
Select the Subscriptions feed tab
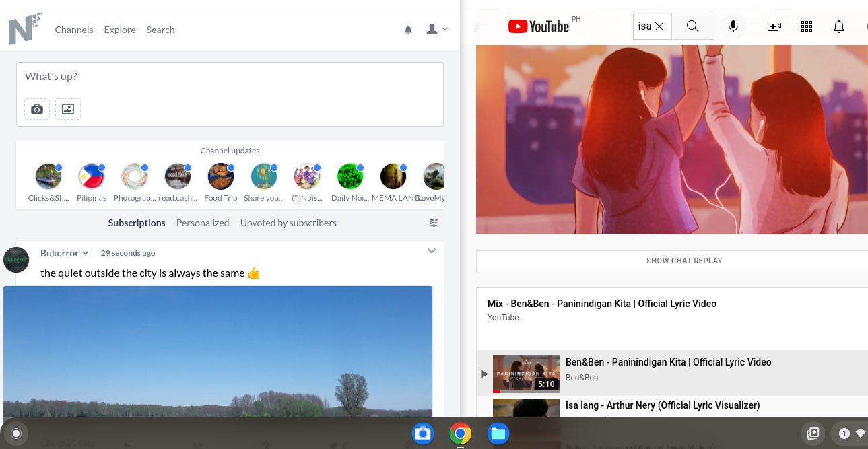pos(137,223)
